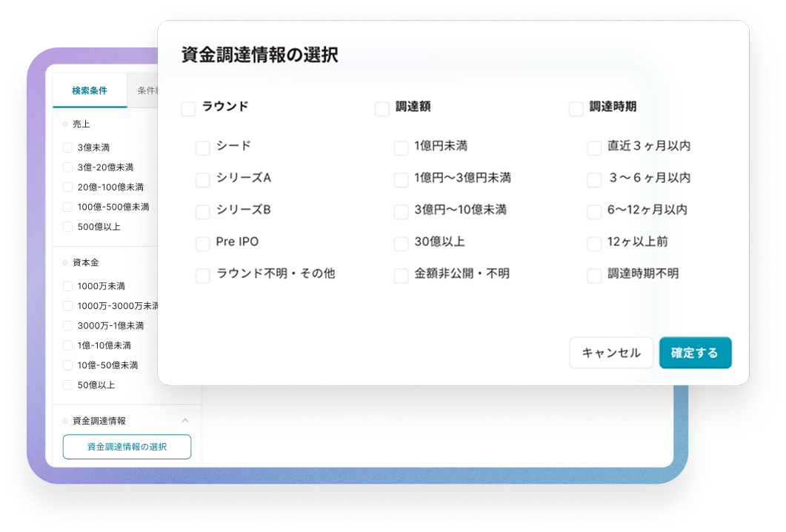Tick the 調達時期不明 checkbox

(594, 276)
